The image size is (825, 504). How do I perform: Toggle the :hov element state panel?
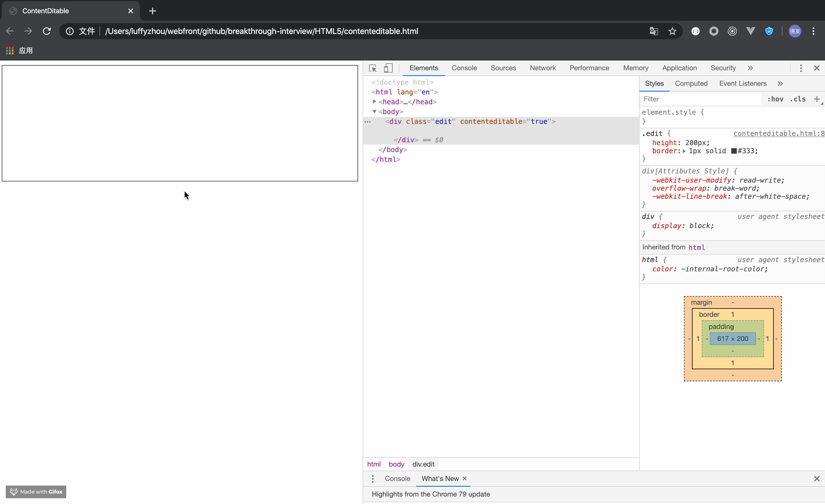pyautogui.click(x=775, y=99)
